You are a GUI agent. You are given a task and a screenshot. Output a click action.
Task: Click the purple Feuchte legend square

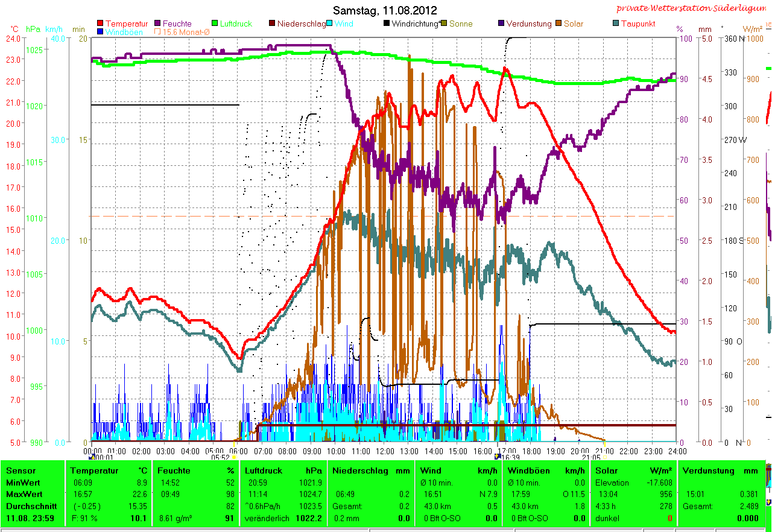158,24
